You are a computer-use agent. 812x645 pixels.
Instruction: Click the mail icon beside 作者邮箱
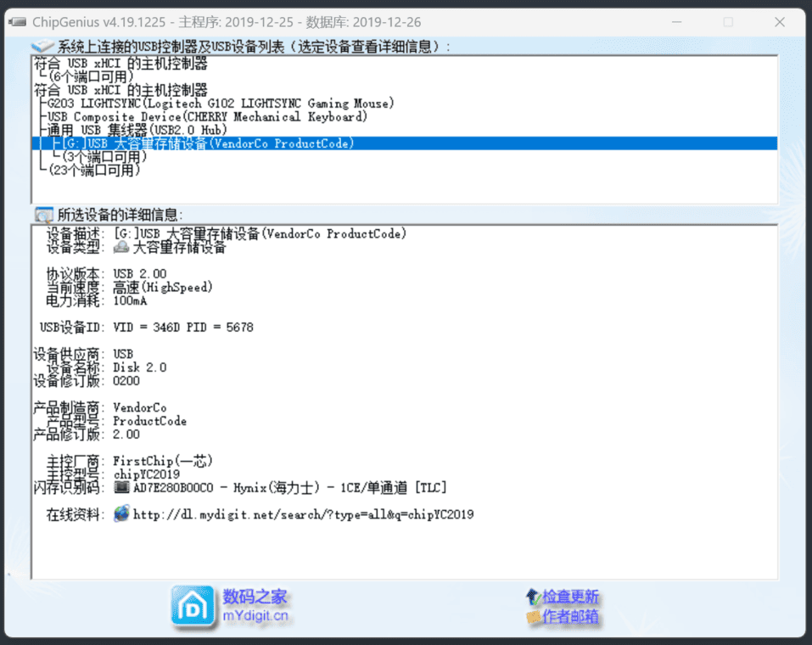pos(534,616)
